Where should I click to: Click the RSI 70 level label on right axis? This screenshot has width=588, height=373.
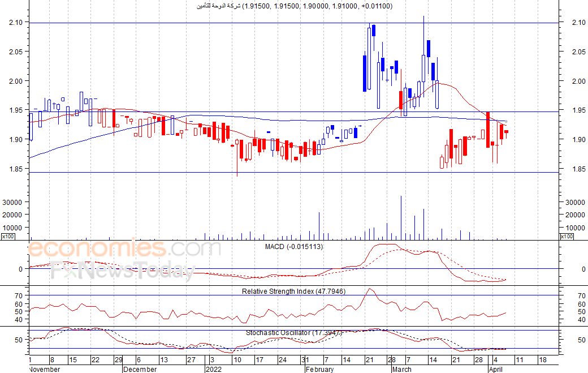(x=582, y=295)
